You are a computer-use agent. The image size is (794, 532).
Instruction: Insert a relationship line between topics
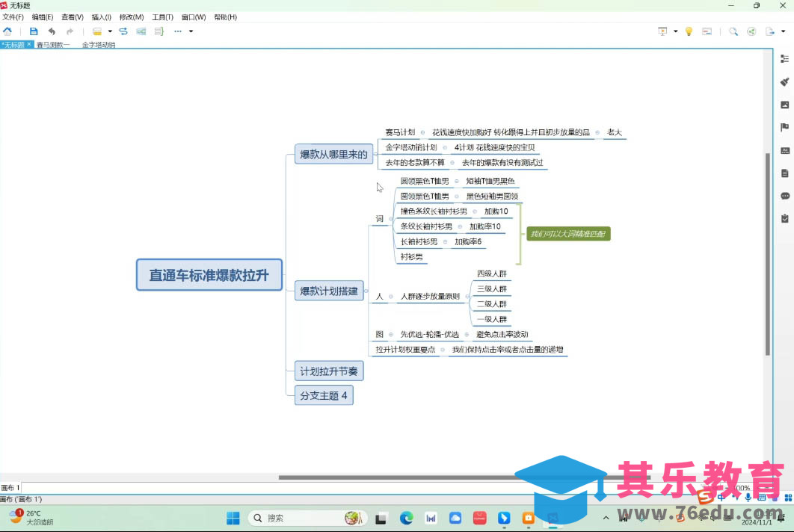click(x=125, y=31)
